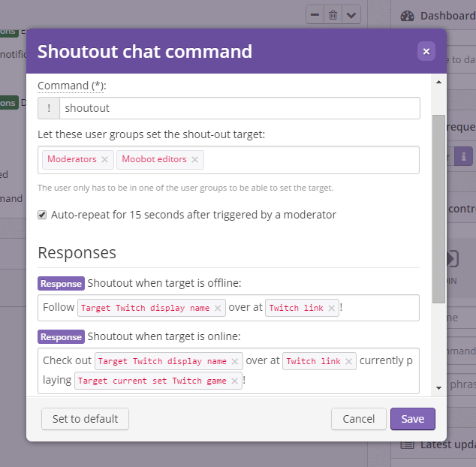The height and width of the screenshot is (467, 476).
Task: Click the exclamation prefix on command field
Action: (x=49, y=108)
